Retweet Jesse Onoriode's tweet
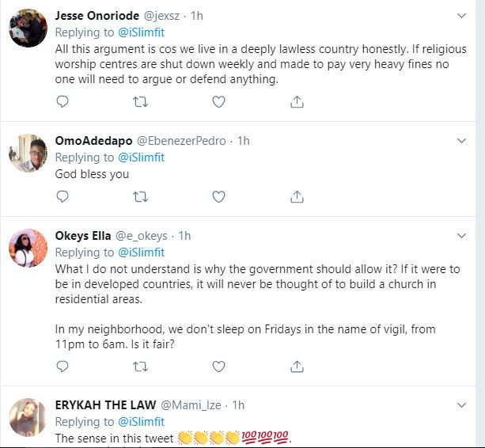Image resolution: width=485 pixels, height=448 pixels. pyautogui.click(x=140, y=101)
